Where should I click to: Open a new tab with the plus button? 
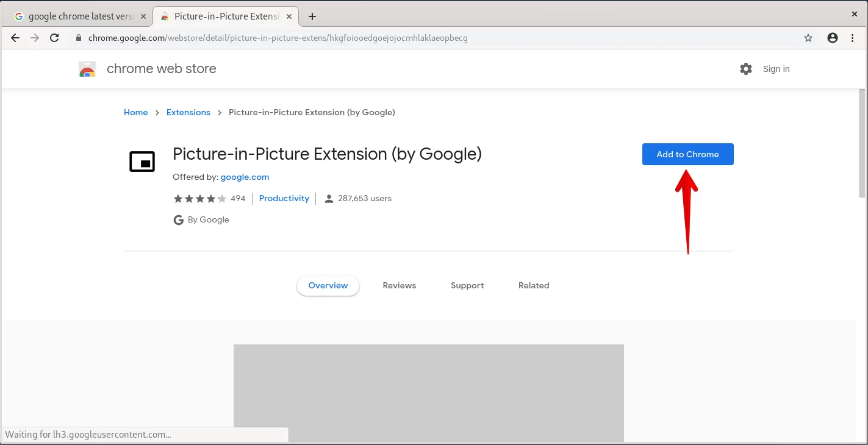pos(312,16)
